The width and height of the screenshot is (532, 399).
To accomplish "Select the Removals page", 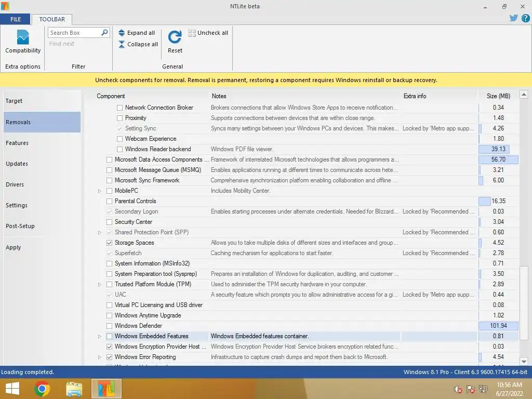I will coord(42,122).
